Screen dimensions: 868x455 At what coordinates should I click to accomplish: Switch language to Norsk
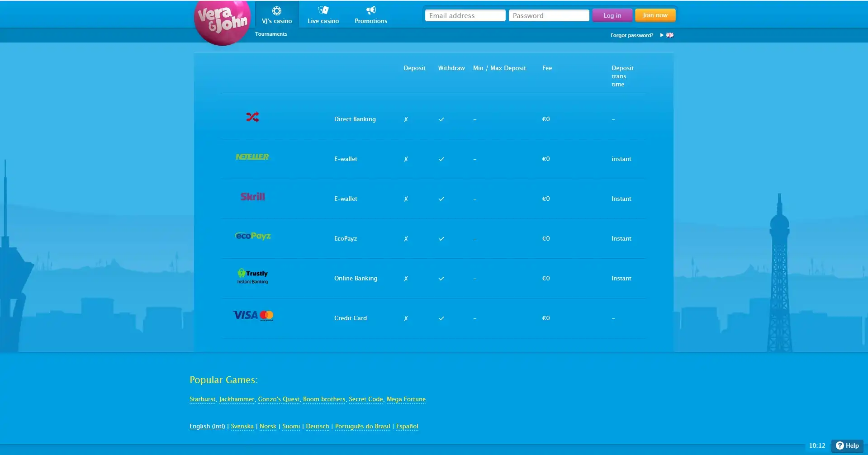point(268,426)
